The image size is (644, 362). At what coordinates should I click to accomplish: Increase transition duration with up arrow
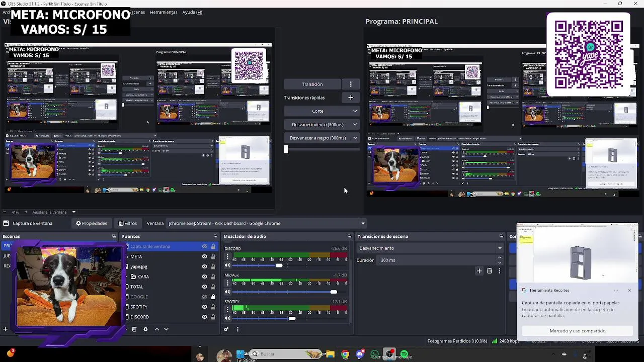(499, 258)
